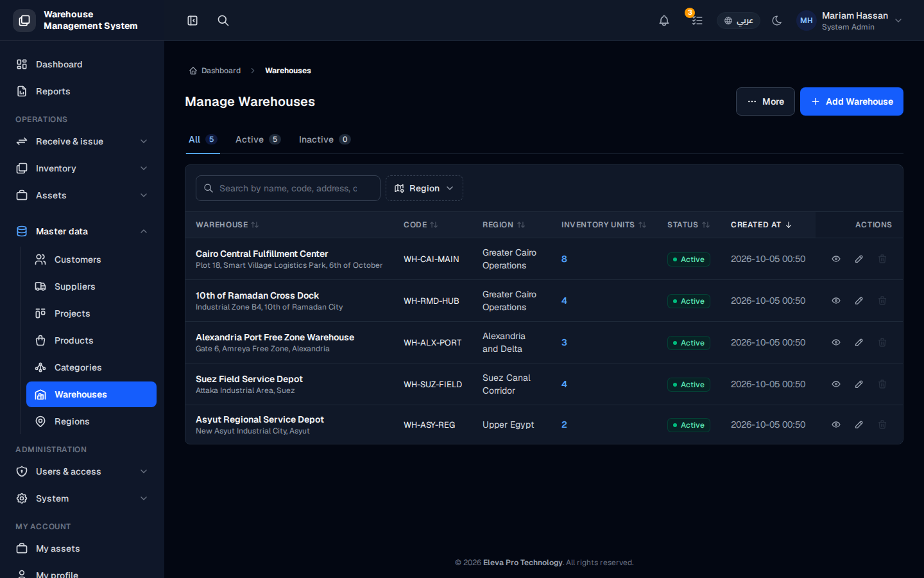924x578 pixels.
Task: Expand Inventory sidebar section
Action: [82, 168]
